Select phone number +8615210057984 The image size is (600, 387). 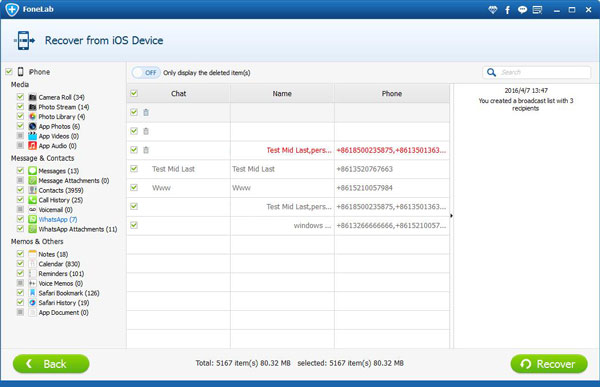click(x=364, y=188)
